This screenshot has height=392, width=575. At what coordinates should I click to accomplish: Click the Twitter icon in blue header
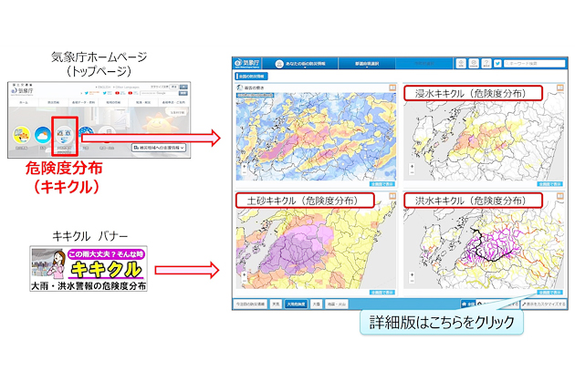(497, 64)
